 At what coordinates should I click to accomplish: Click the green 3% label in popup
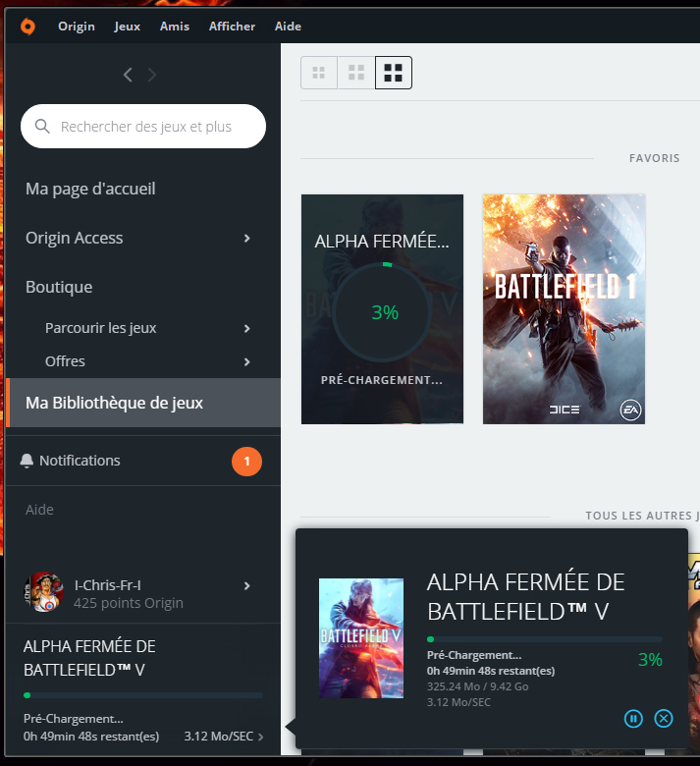point(650,660)
